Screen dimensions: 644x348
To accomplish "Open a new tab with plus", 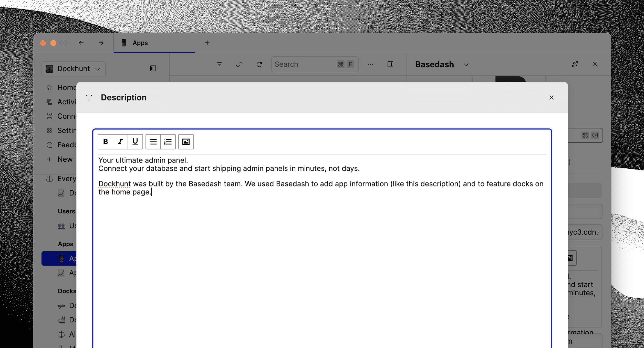I will click(x=207, y=43).
